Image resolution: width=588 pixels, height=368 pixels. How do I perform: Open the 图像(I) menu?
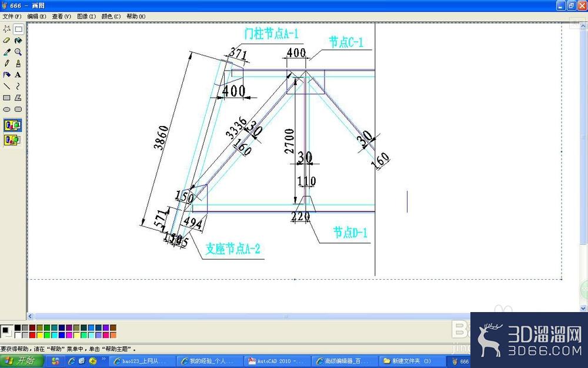(x=86, y=16)
